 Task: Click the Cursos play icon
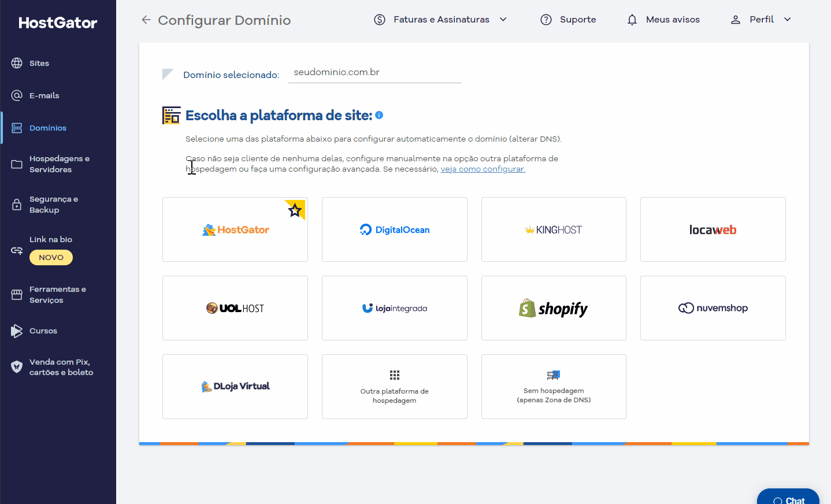[17, 331]
